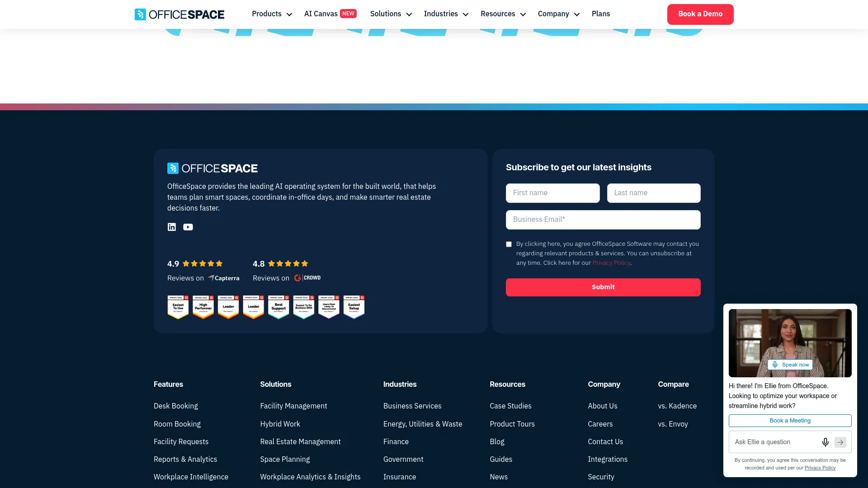Expand the Resources dropdown in the header
868x488 pixels.
[503, 14]
